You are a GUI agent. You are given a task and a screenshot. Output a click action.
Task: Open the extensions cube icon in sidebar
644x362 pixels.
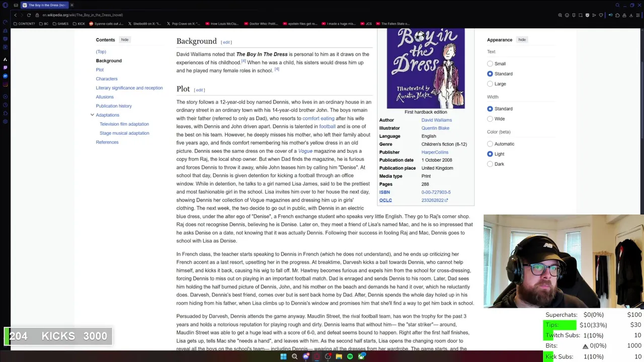(6, 113)
